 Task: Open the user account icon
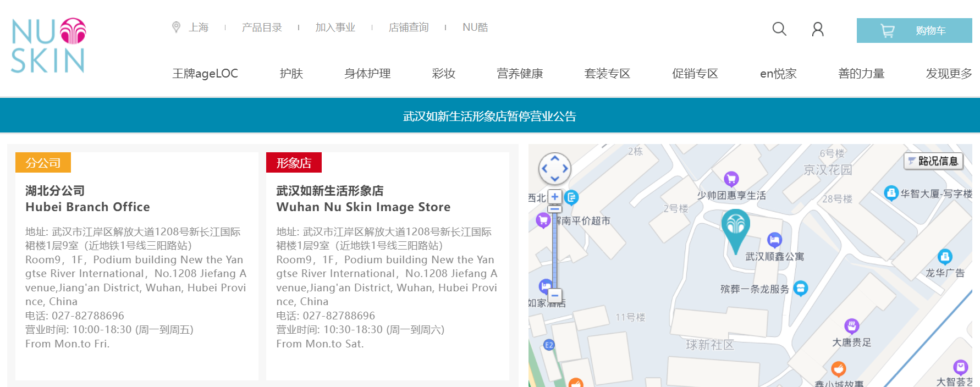pyautogui.click(x=818, y=29)
